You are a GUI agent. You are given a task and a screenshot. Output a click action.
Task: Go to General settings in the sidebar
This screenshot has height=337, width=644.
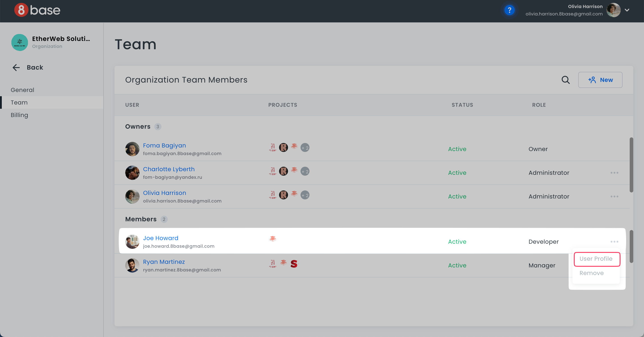[22, 90]
